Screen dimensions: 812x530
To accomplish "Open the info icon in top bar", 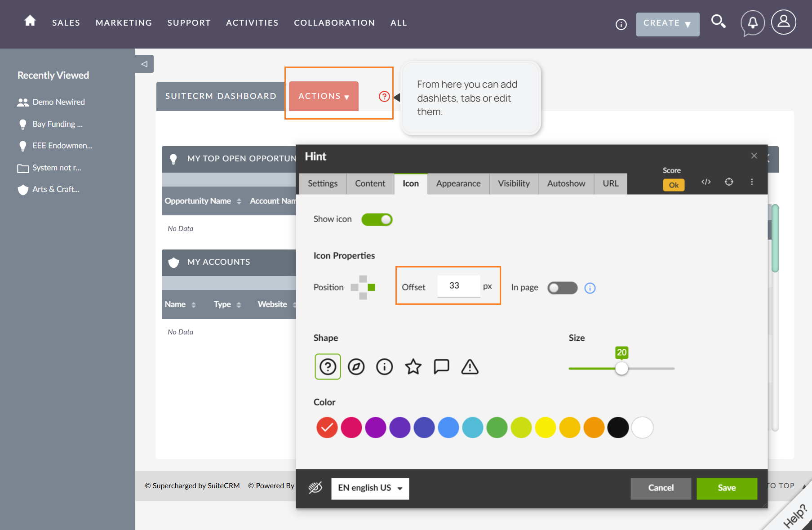I will click(x=621, y=25).
